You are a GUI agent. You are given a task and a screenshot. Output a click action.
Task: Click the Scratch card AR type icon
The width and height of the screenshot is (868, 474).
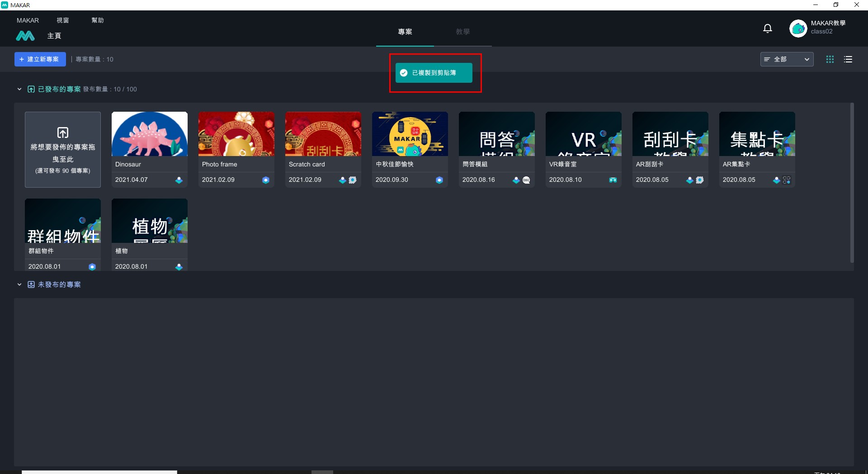[343, 180]
